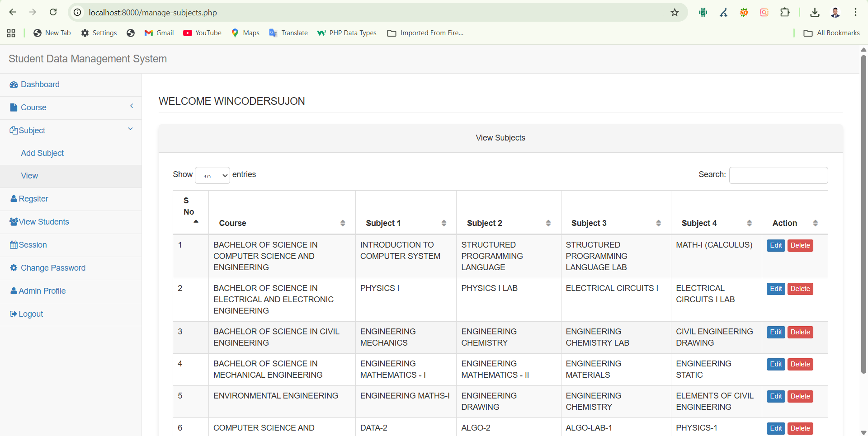The height and width of the screenshot is (436, 868).
Task: Click the Logout arrow icon
Action: click(x=14, y=314)
